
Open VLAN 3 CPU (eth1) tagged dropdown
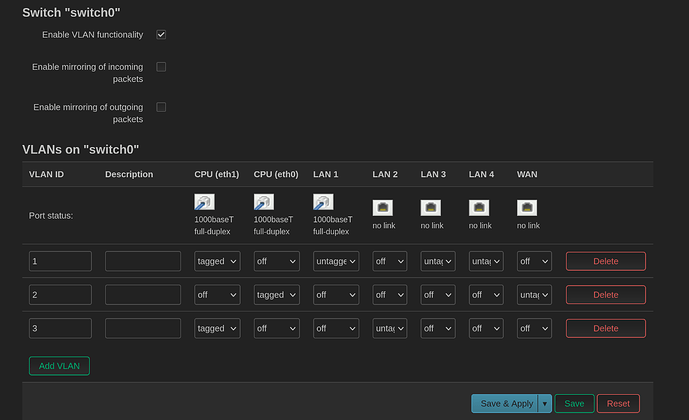point(217,329)
